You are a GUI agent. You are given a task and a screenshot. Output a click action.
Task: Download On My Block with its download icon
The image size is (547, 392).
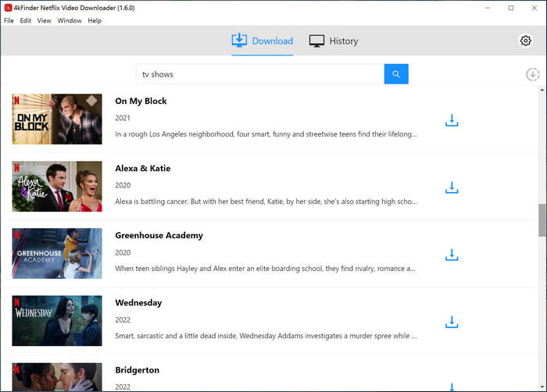pos(452,120)
